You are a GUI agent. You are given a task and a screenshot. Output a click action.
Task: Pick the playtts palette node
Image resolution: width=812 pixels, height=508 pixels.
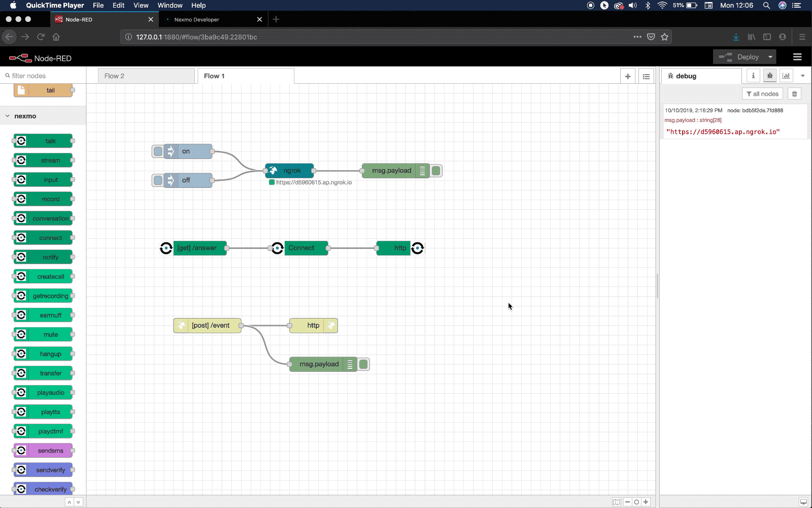coord(43,412)
